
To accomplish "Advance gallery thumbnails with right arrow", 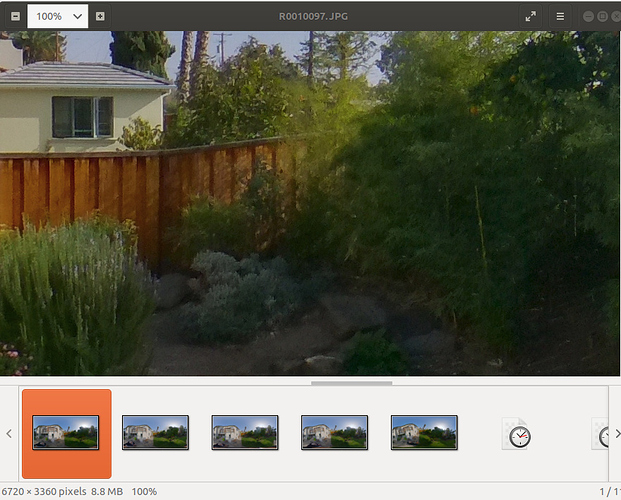I will (617, 433).
